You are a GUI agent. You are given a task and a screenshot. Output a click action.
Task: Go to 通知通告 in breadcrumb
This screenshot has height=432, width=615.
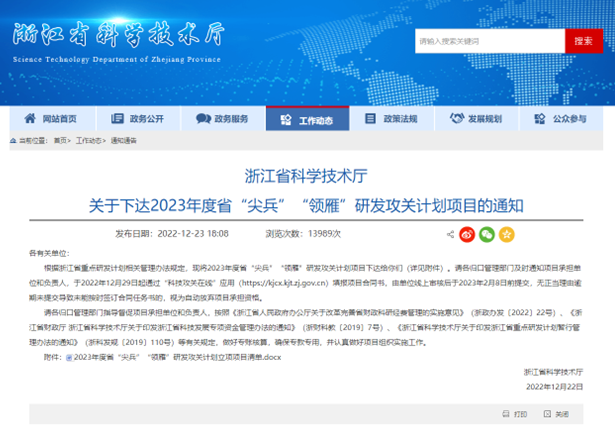pyautogui.click(x=124, y=140)
